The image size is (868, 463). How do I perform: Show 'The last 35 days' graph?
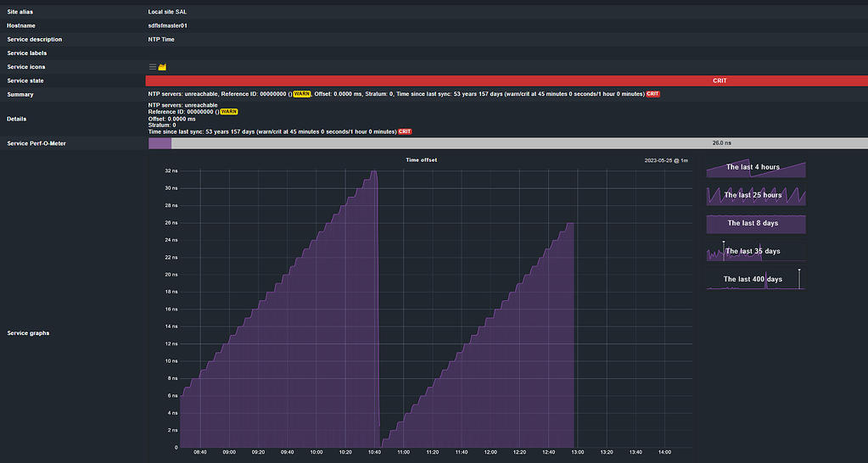click(756, 252)
